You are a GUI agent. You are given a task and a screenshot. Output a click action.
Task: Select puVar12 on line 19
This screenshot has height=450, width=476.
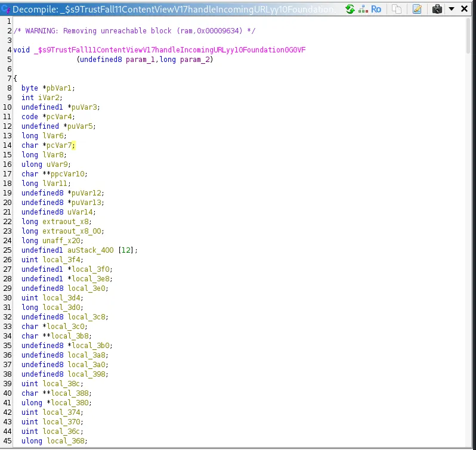(86, 193)
